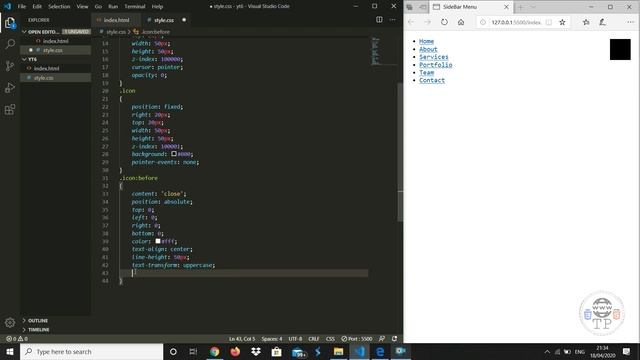Open the Run menu
Image resolution: width=640 pixels, height=360 pixels.
point(113,7)
